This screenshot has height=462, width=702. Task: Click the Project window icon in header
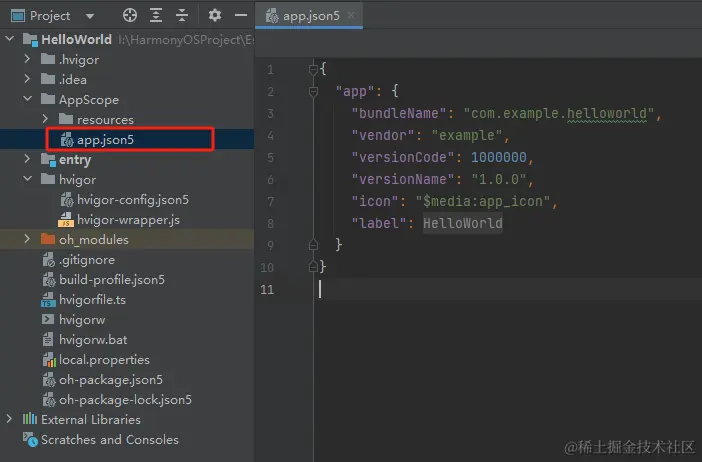[x=18, y=16]
